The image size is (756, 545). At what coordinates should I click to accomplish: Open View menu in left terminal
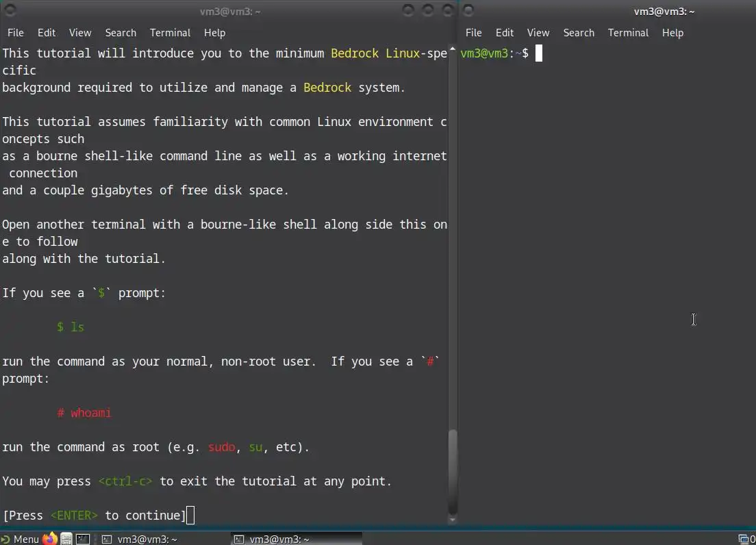80,33
